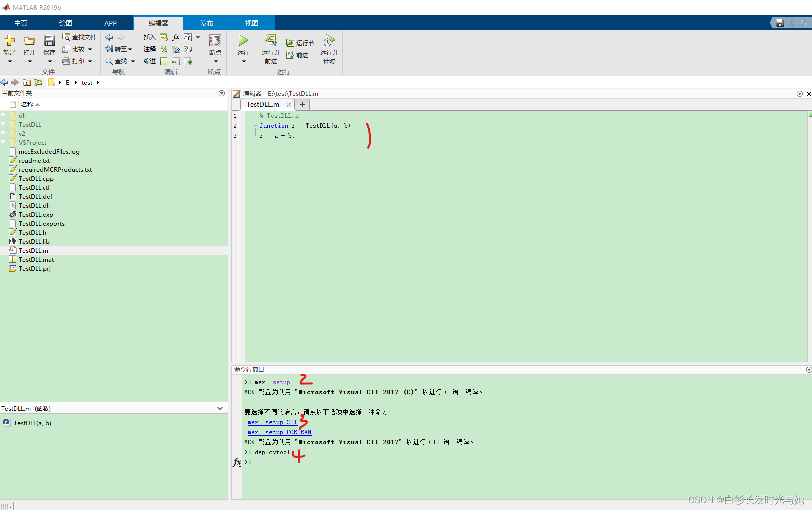Click the mex -setup C++ link

273,422
